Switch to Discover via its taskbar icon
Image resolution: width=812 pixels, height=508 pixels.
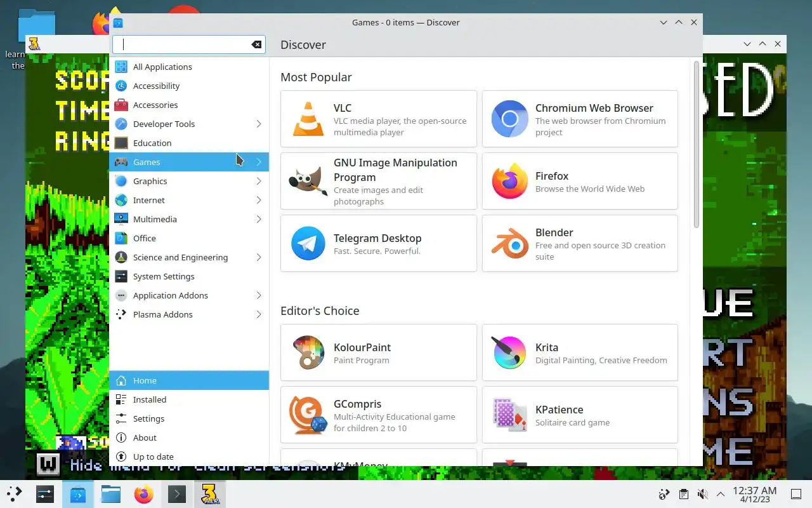tap(78, 494)
